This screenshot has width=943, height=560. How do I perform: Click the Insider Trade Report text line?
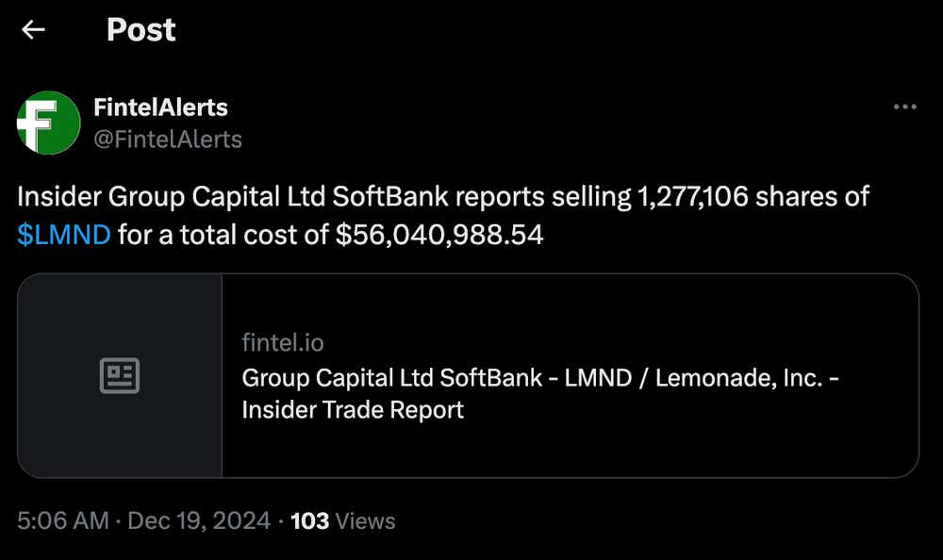coord(352,410)
